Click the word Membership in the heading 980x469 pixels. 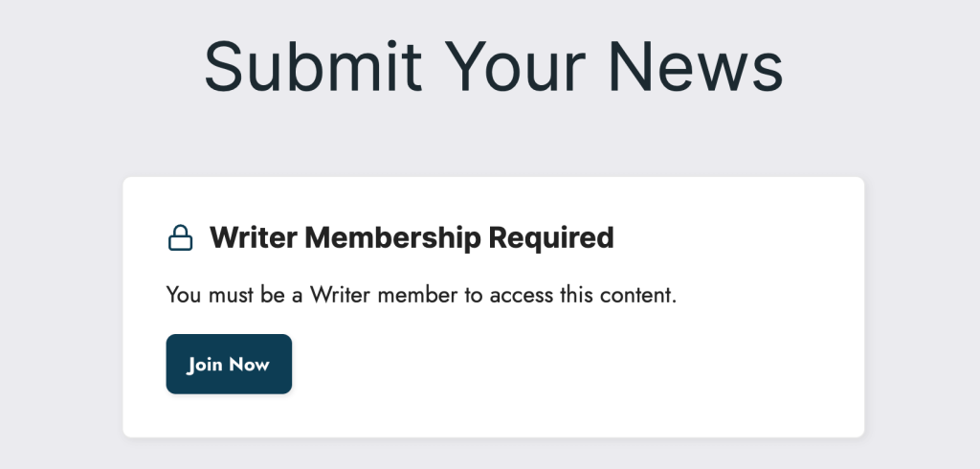point(392,239)
